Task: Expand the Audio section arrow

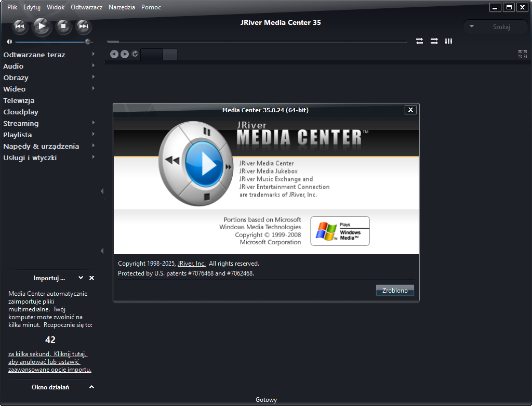Action: point(94,66)
